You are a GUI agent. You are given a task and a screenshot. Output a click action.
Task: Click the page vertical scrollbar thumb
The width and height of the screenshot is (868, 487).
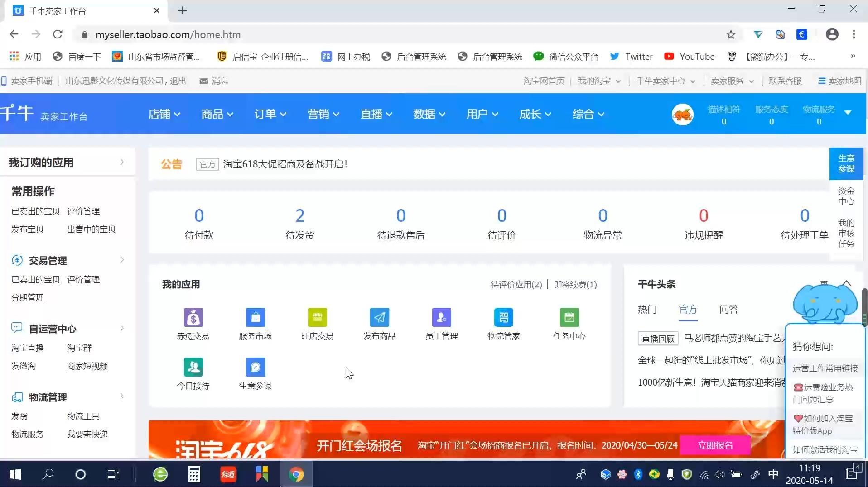(864, 307)
